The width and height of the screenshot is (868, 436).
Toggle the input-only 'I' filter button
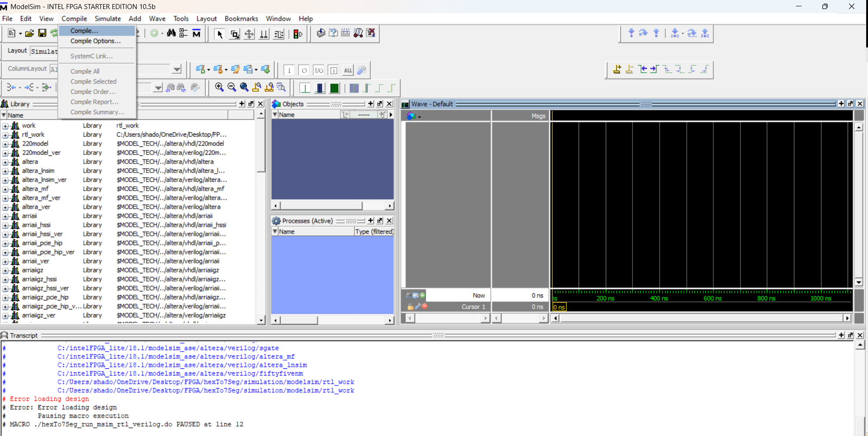pos(289,70)
